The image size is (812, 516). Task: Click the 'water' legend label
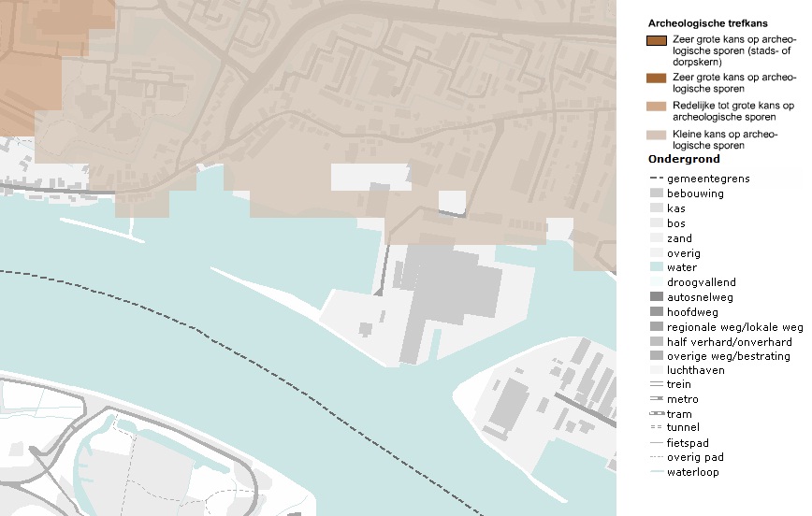click(681, 267)
